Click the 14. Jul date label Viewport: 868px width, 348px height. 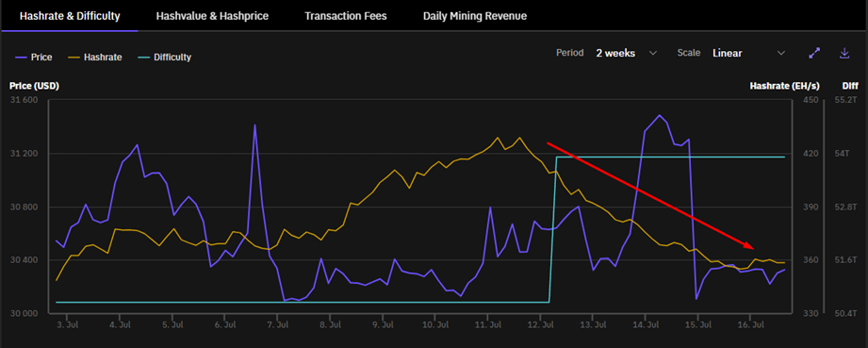click(645, 324)
